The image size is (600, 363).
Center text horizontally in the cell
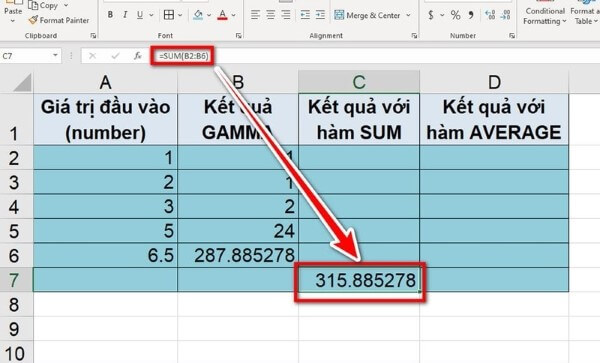271,15
